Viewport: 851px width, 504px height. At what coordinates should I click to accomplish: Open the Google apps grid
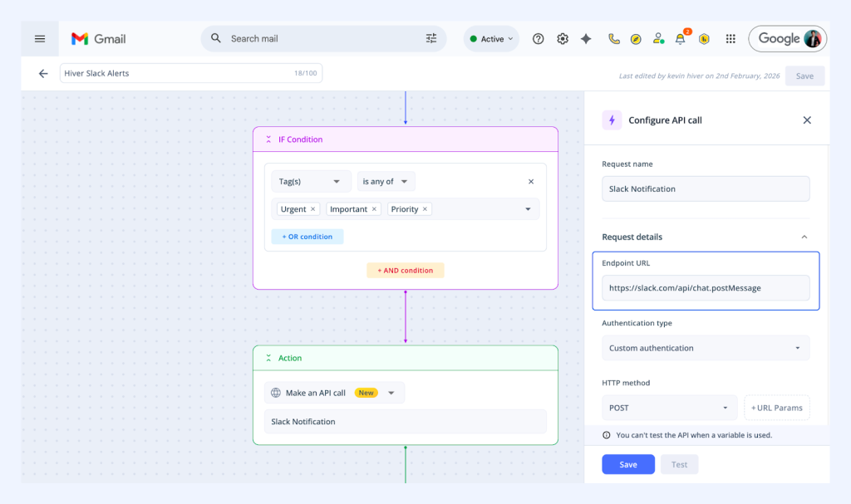730,38
